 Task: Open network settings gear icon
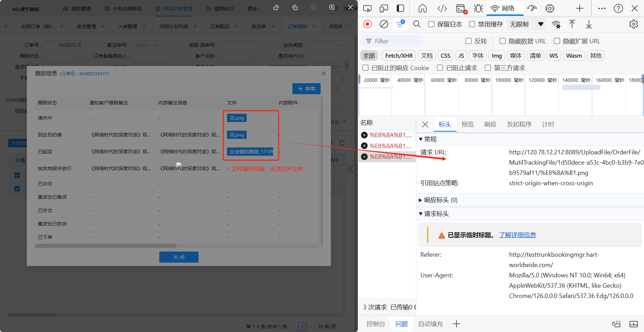(633, 24)
